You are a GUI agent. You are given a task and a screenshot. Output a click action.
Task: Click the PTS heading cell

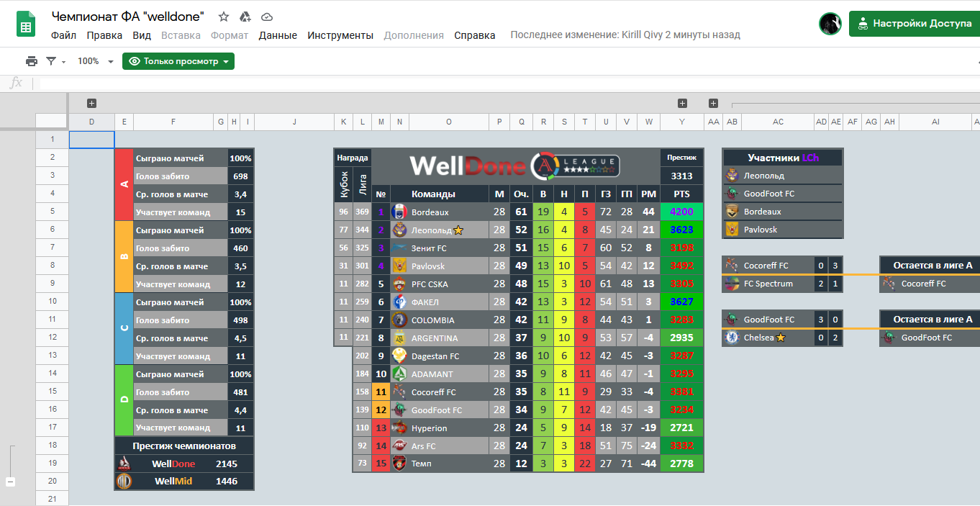click(681, 194)
